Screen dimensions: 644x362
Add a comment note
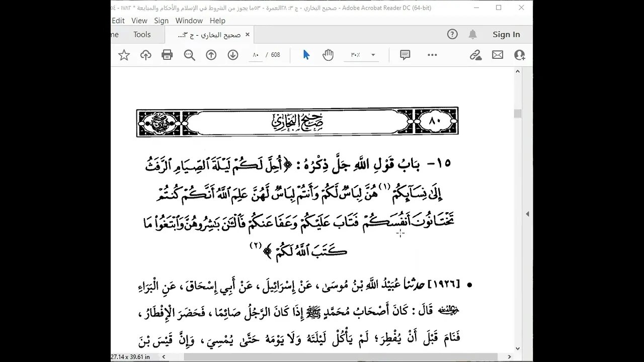click(405, 55)
